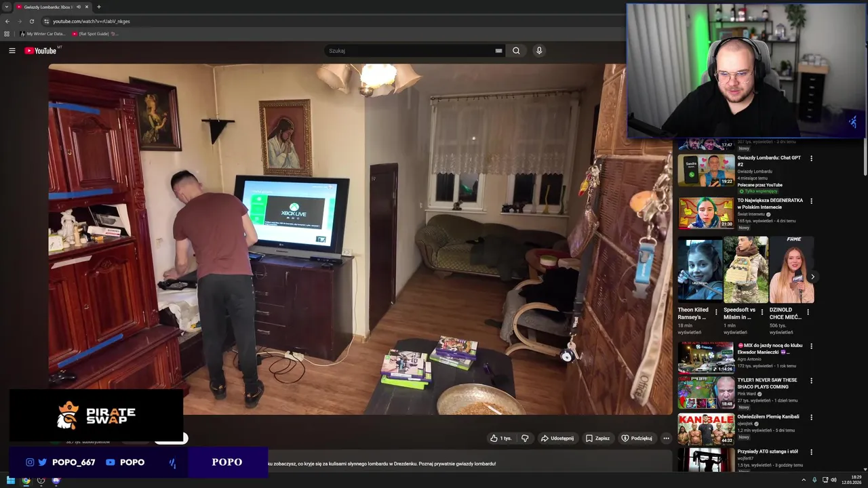Expand the browser tab search dropdown
This screenshot has width=868, height=488.
point(7,7)
